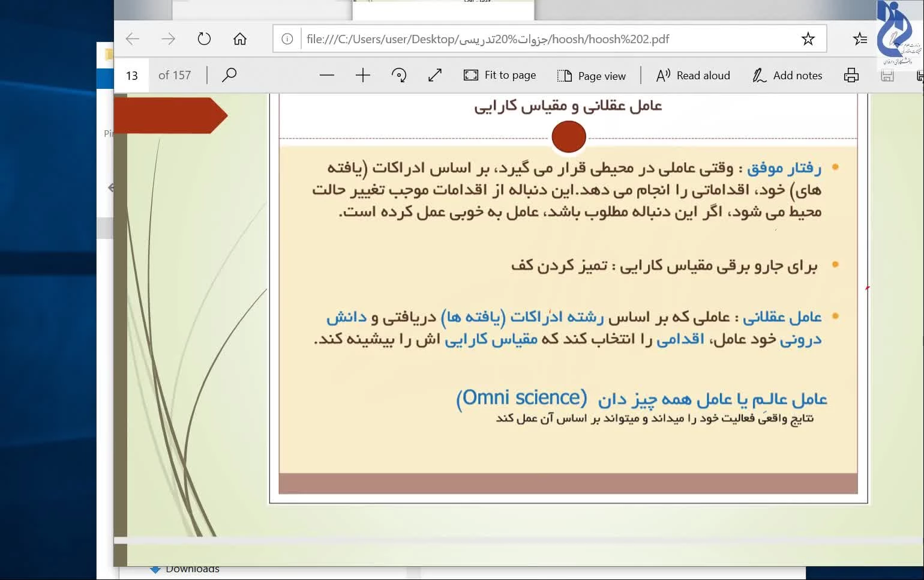The image size is (924, 580).
Task: Go back with the browser back arrow
Action: pyautogui.click(x=133, y=39)
